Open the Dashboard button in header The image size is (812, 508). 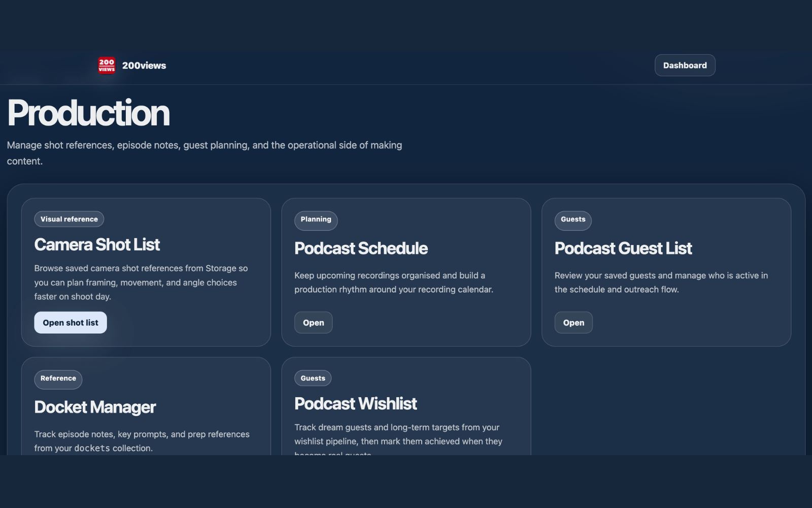tap(685, 66)
